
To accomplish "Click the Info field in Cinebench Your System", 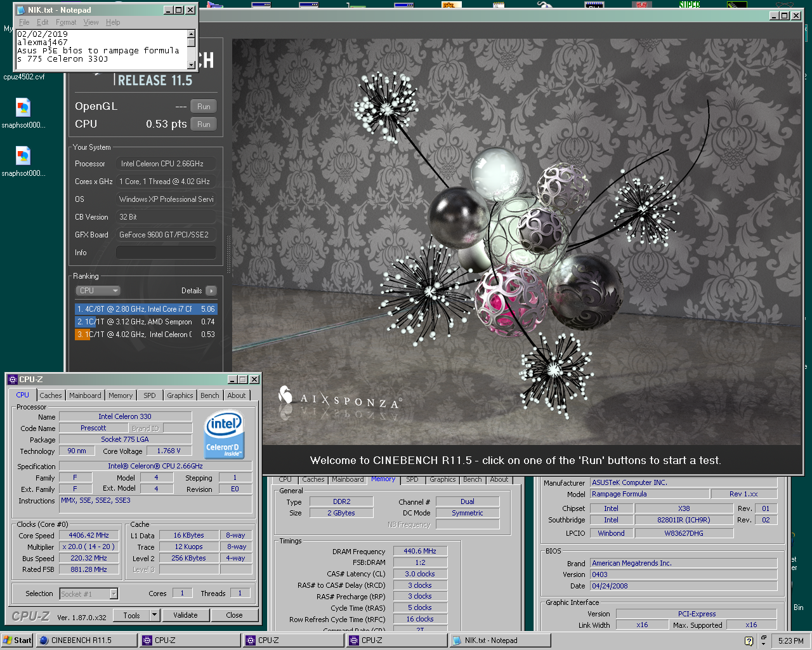I will click(x=166, y=253).
